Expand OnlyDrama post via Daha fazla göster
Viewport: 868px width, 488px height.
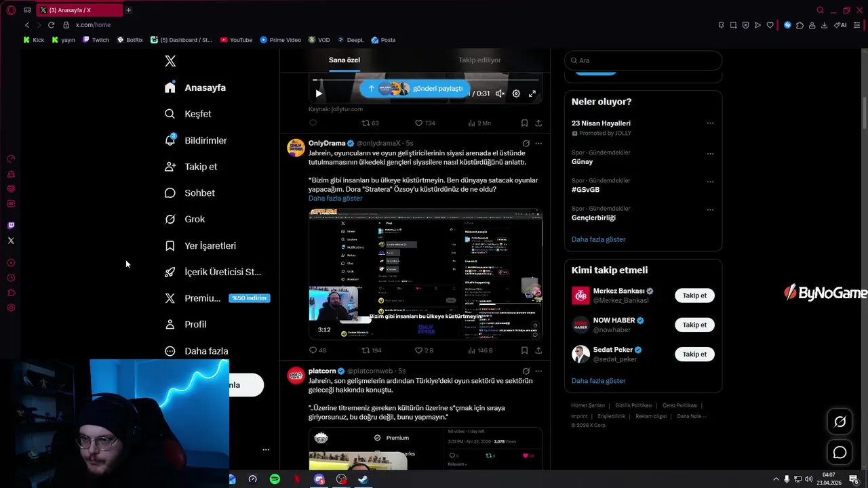[335, 199]
